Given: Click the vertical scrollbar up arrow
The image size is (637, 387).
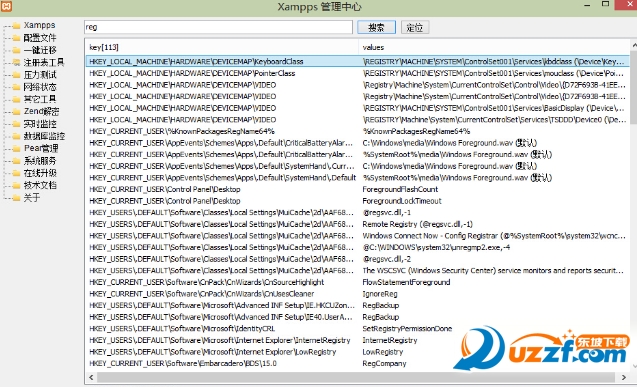Looking at the screenshot, I should [x=634, y=44].
